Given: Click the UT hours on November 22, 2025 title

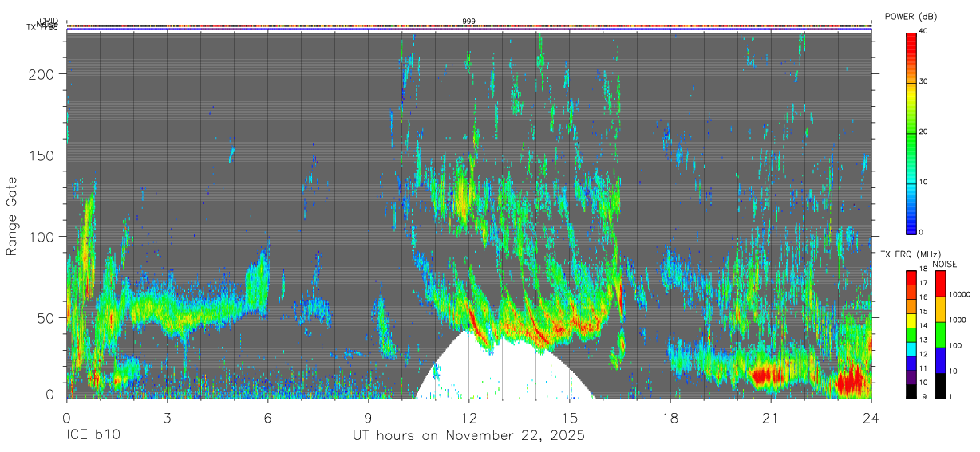Looking at the screenshot, I should (469, 436).
